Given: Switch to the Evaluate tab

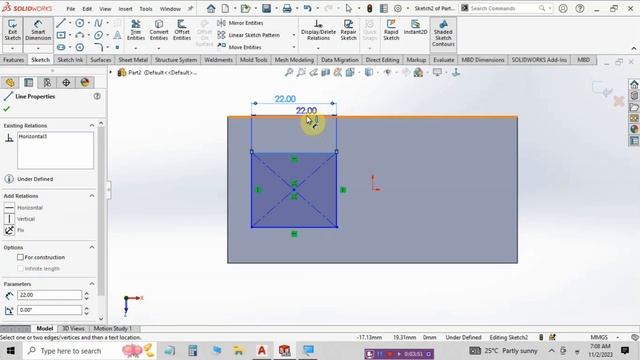Looking at the screenshot, I should click(443, 60).
